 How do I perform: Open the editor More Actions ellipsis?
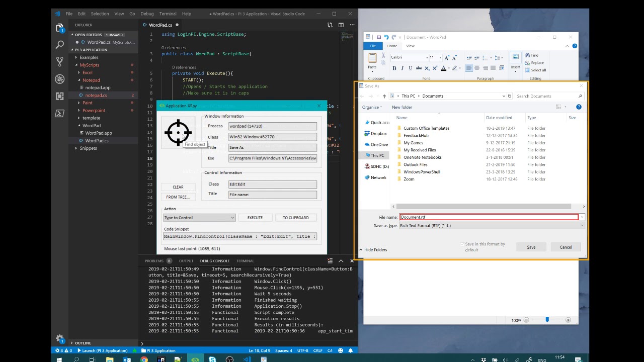click(x=352, y=25)
